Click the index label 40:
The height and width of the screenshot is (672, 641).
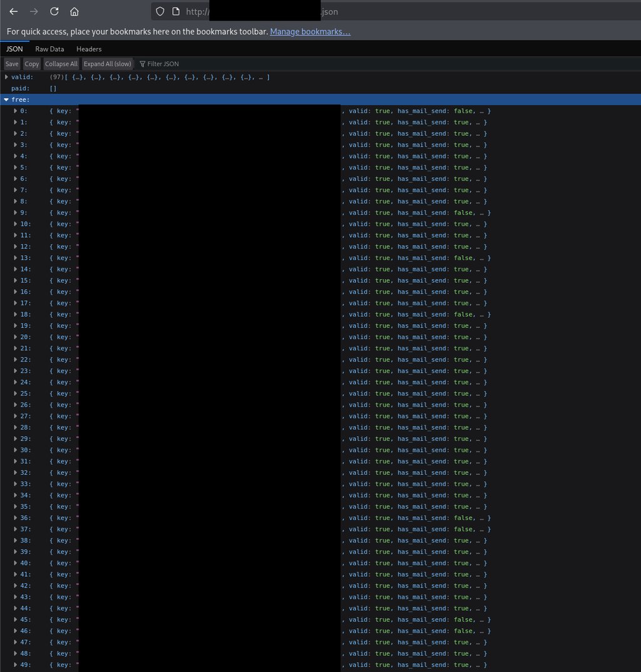[25, 563]
